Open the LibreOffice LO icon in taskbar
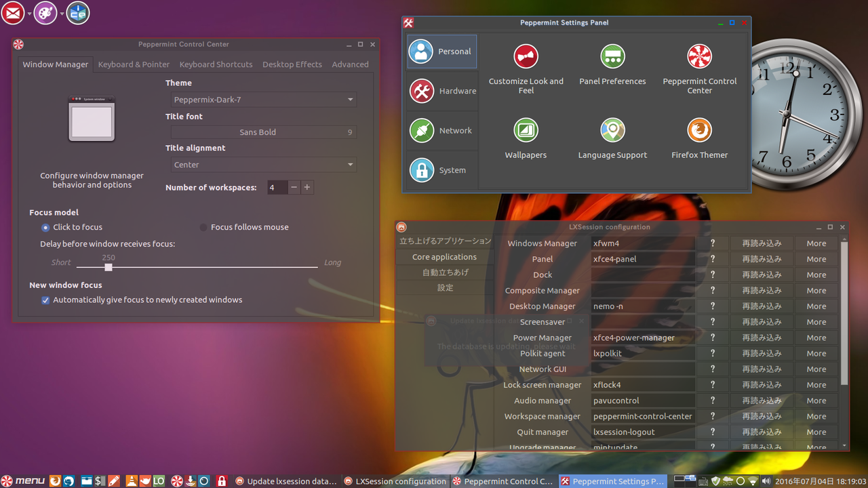Image resolution: width=868 pixels, height=488 pixels. point(159,481)
